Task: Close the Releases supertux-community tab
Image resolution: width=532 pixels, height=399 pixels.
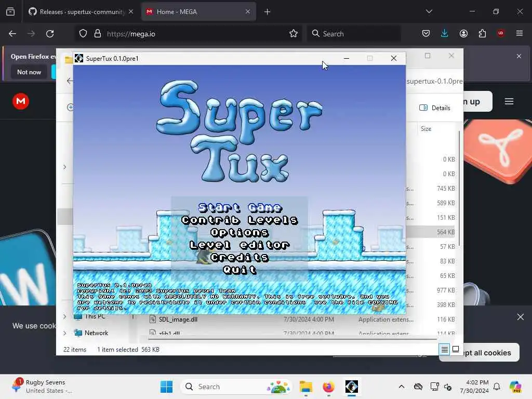Action: (131, 11)
